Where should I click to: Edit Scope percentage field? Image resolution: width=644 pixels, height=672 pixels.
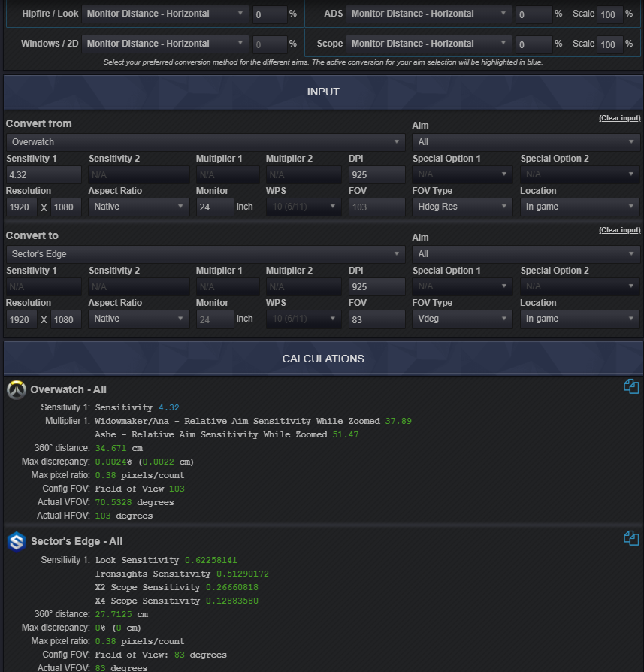click(534, 44)
